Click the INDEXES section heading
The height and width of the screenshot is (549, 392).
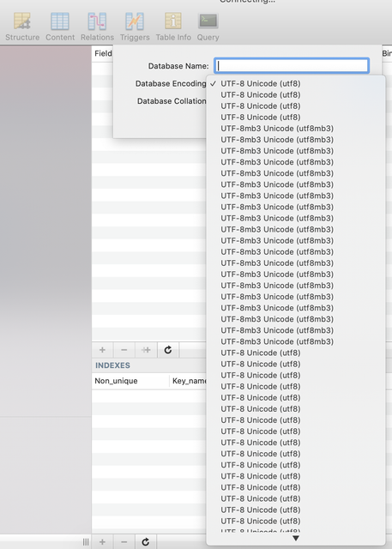(x=112, y=365)
